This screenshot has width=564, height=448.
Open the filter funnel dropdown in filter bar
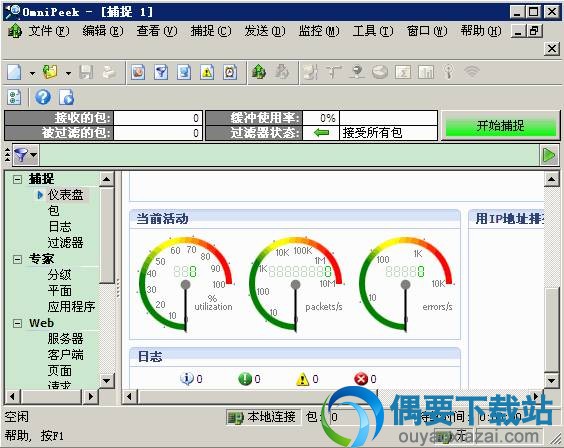pyautogui.click(x=25, y=155)
